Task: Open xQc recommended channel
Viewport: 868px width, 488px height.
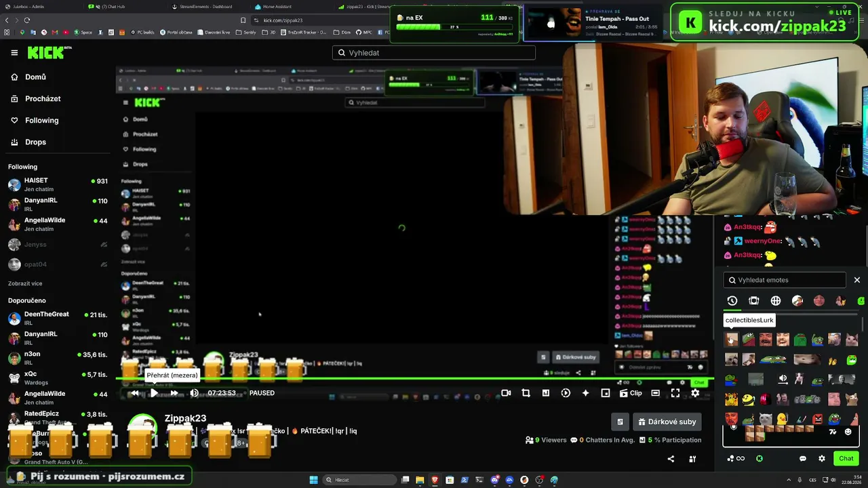Action: pos(58,378)
